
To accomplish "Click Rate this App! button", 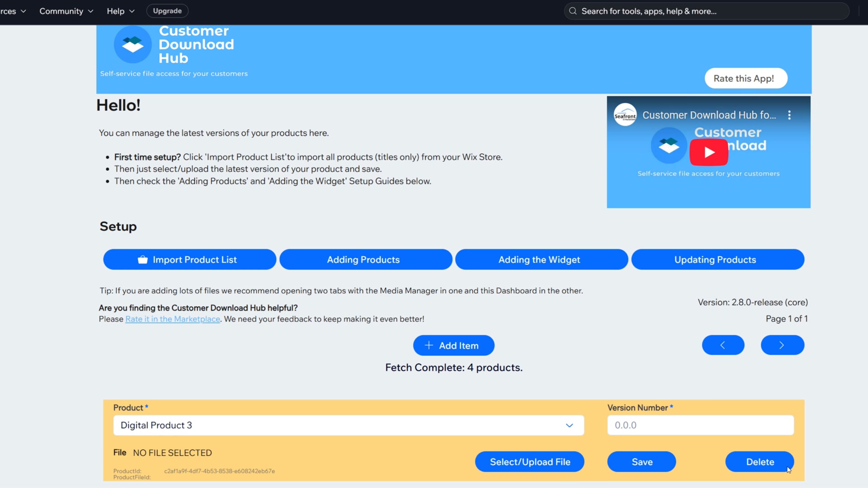I will 746,79.
